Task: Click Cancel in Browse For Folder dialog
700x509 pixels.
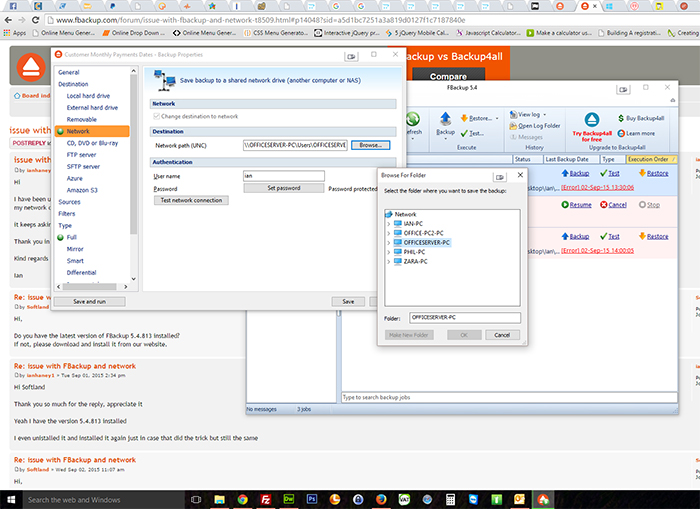Action: click(x=502, y=335)
